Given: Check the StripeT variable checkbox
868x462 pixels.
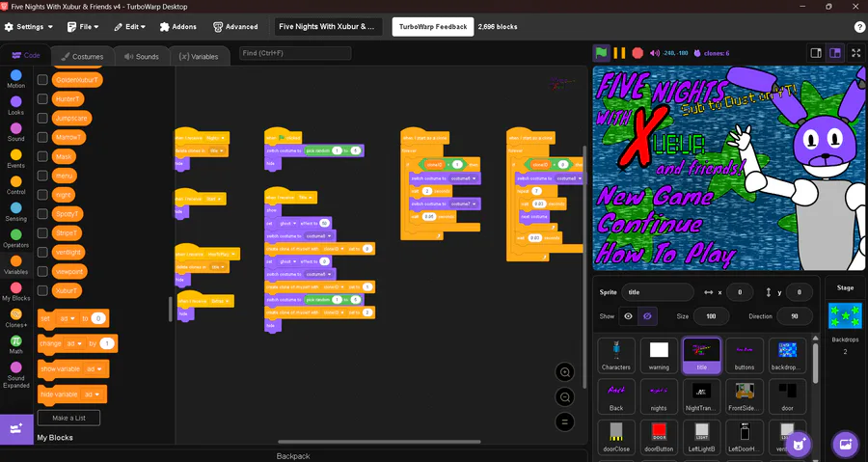Looking at the screenshot, I should [x=42, y=233].
